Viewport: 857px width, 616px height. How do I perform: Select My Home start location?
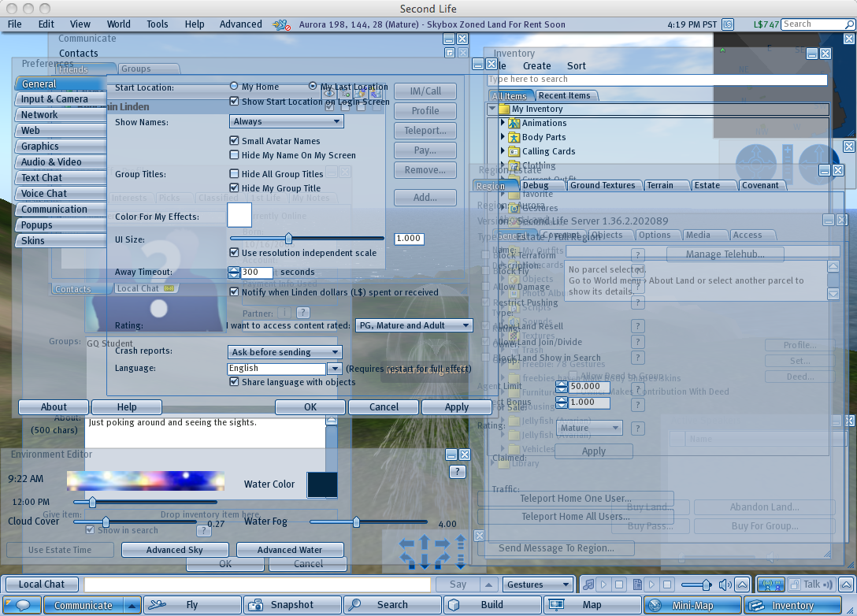[234, 87]
